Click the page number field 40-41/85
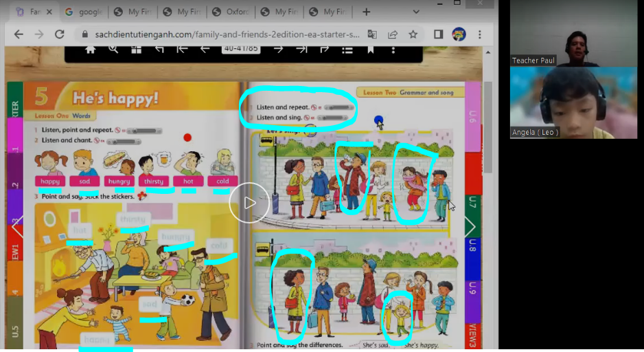This screenshot has height=352, width=644. click(x=241, y=49)
